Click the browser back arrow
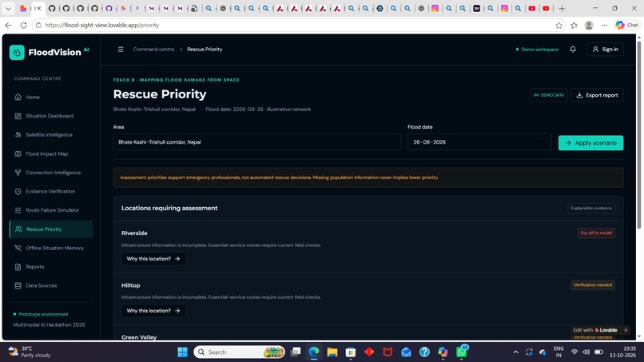This screenshot has height=362, width=644. tap(9, 25)
